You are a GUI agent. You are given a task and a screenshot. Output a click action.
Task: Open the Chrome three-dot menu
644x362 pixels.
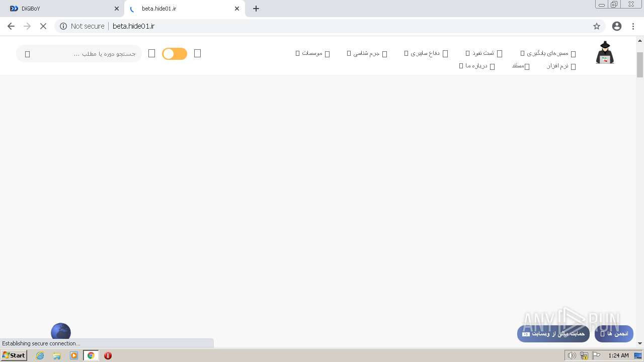[633, 26]
